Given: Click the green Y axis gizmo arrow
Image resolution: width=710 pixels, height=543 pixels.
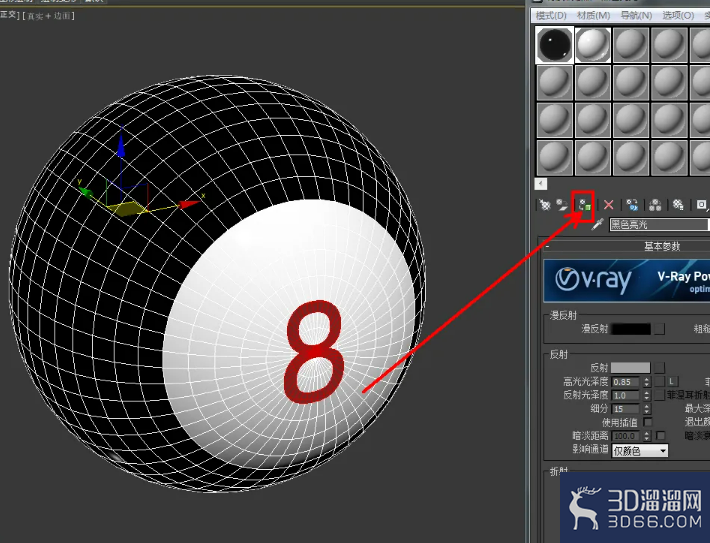Looking at the screenshot, I should coord(85,194).
